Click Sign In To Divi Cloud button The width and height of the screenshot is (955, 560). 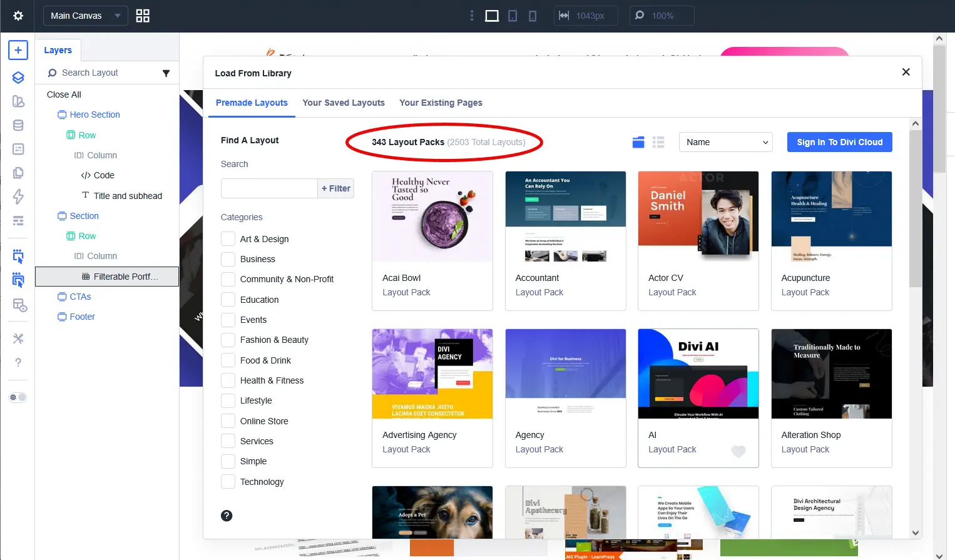839,142
